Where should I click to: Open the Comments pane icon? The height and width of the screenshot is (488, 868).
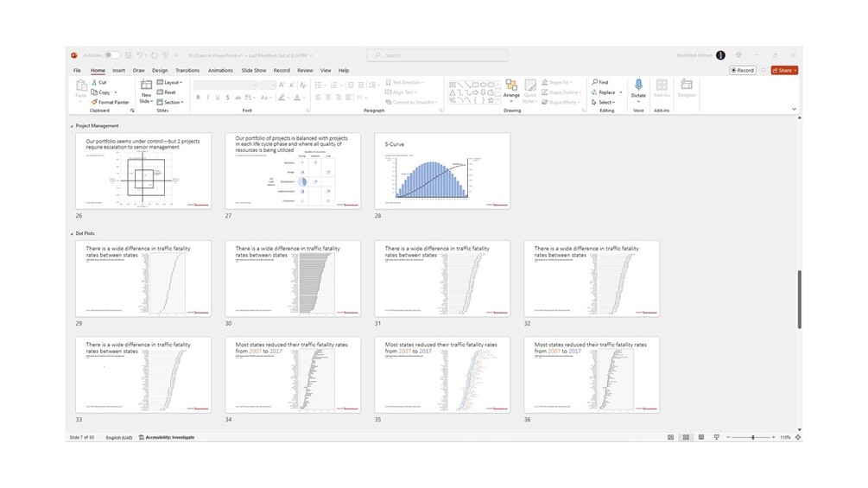[x=763, y=70]
